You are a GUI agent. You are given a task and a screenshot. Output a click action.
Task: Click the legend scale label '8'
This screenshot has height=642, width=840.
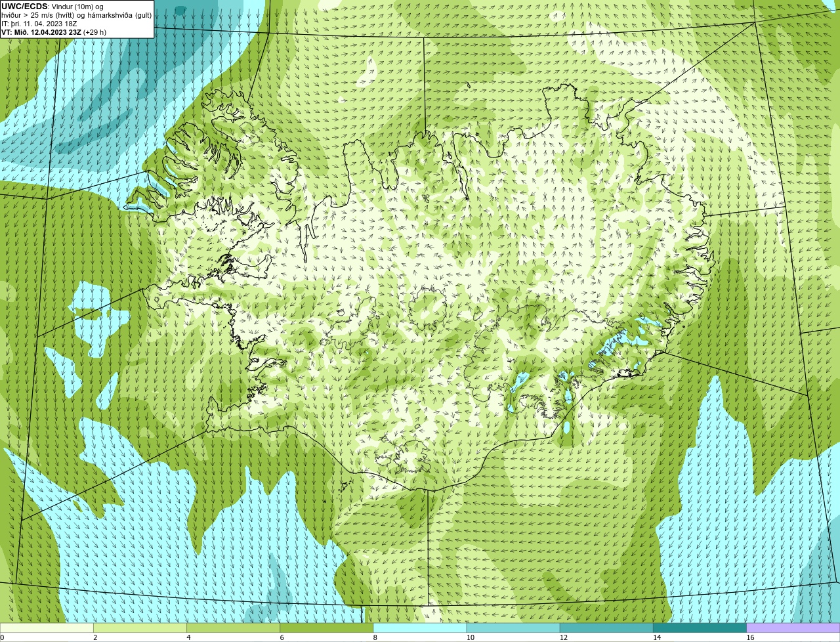[375, 637]
